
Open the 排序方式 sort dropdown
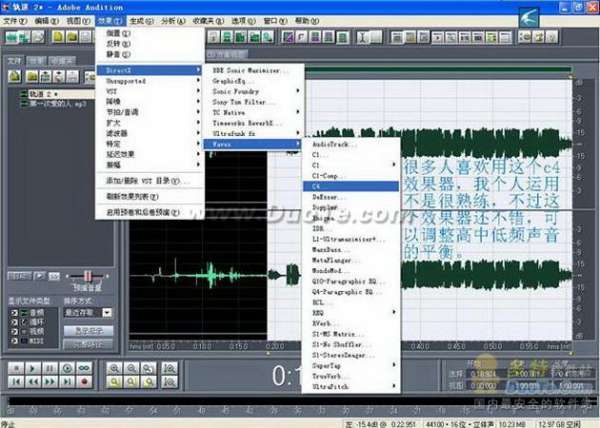coord(106,313)
